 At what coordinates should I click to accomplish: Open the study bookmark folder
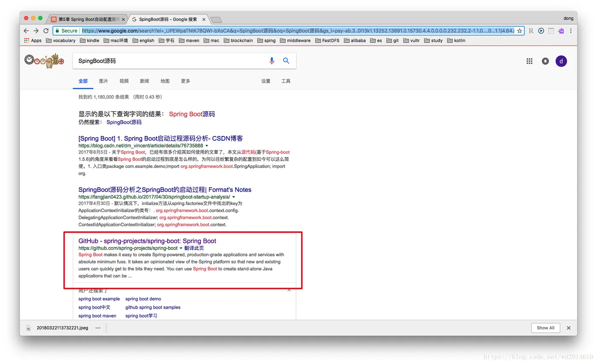pyautogui.click(x=433, y=40)
